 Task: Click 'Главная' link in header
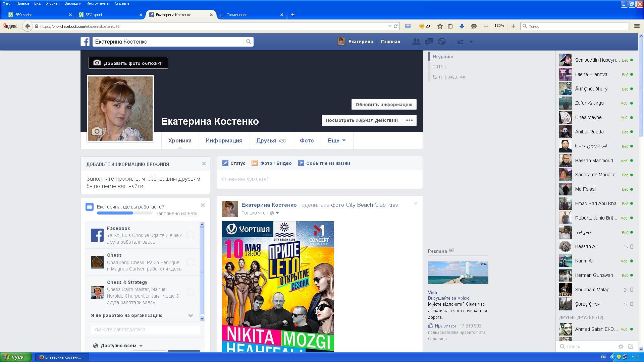(x=390, y=42)
